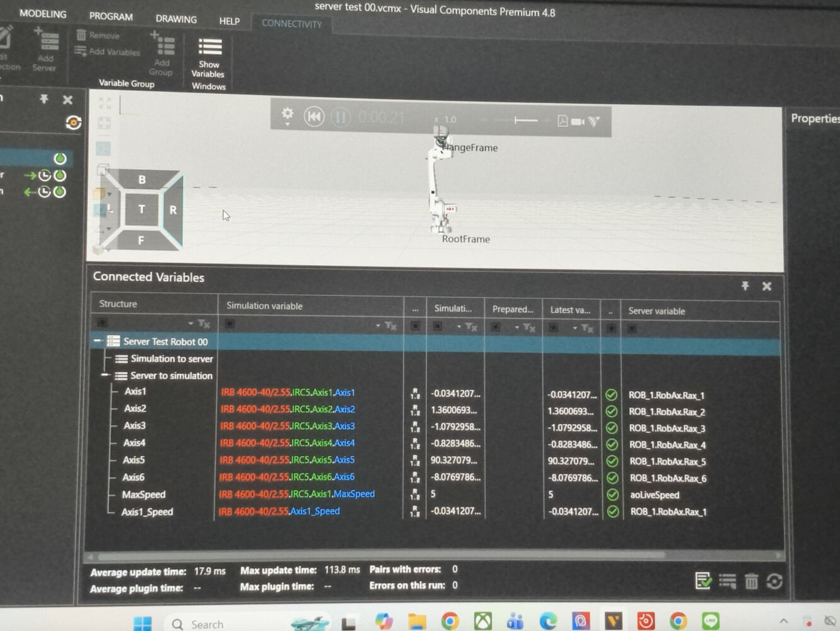Toggle green status check for MaxSpeed row
Image resolution: width=840 pixels, height=631 pixels.
[x=612, y=495]
